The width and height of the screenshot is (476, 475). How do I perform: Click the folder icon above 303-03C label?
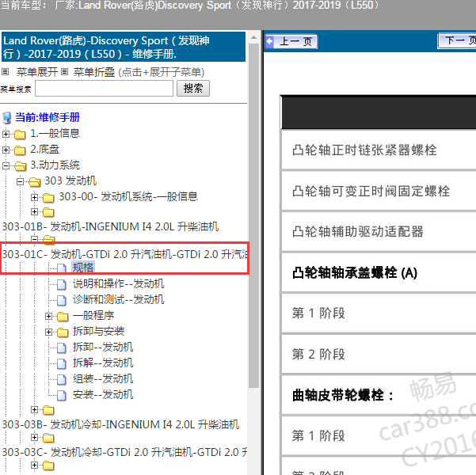pos(48,438)
